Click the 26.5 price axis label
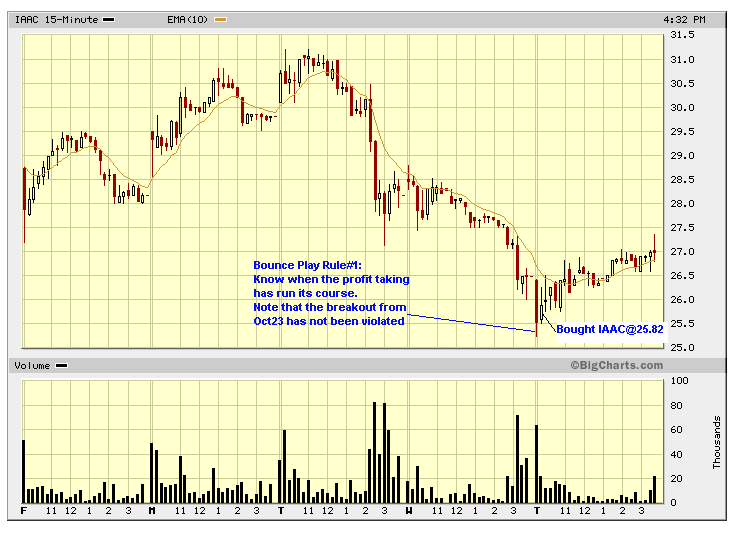Image resolution: width=740 pixels, height=534 pixels. 682,275
